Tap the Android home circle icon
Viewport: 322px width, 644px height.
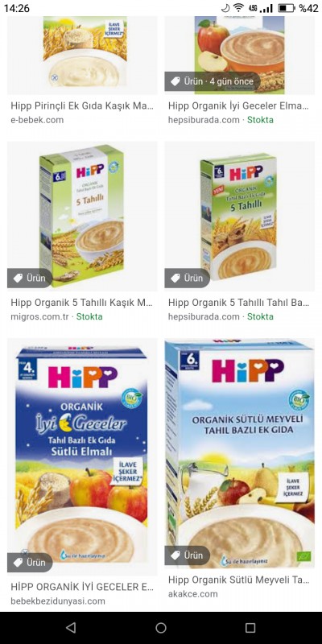[x=161, y=627]
